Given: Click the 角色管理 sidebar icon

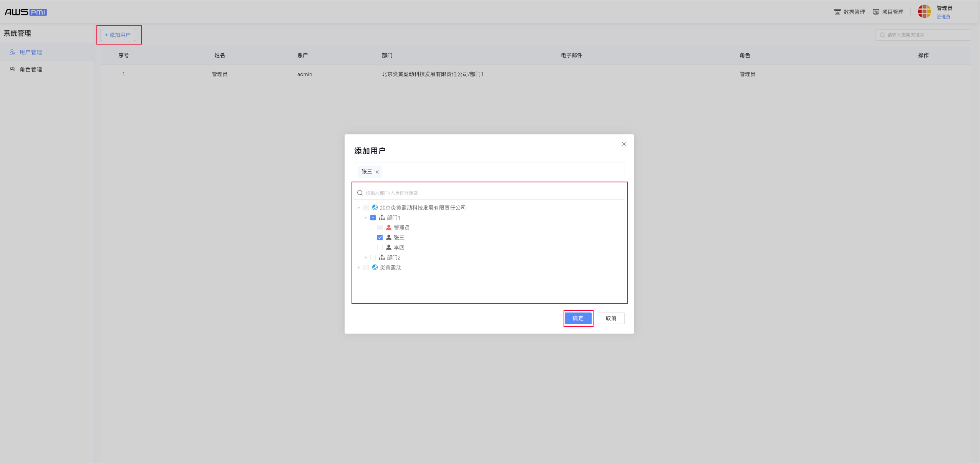Looking at the screenshot, I should pyautogui.click(x=12, y=69).
